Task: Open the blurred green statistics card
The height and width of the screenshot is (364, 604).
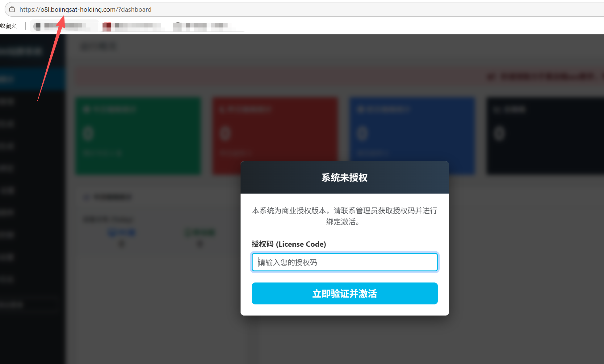Action: pos(138,136)
